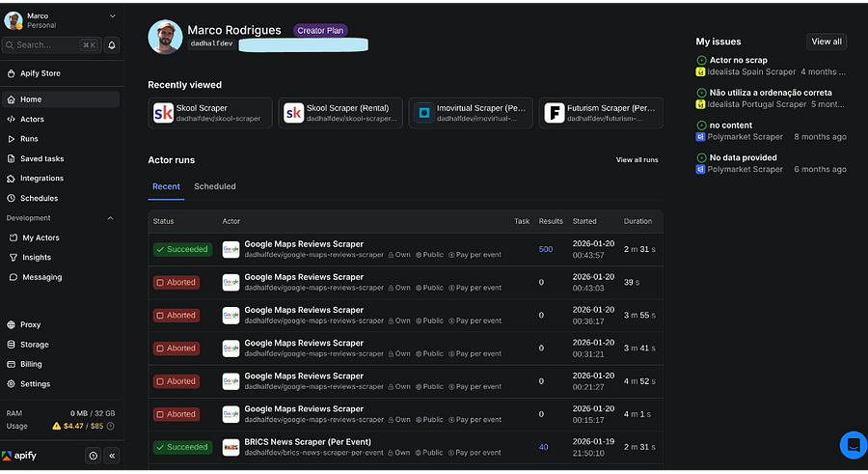Viewport: 868px width, 474px height.
Task: Open the Actor no scrap issue
Action: pyautogui.click(x=739, y=61)
